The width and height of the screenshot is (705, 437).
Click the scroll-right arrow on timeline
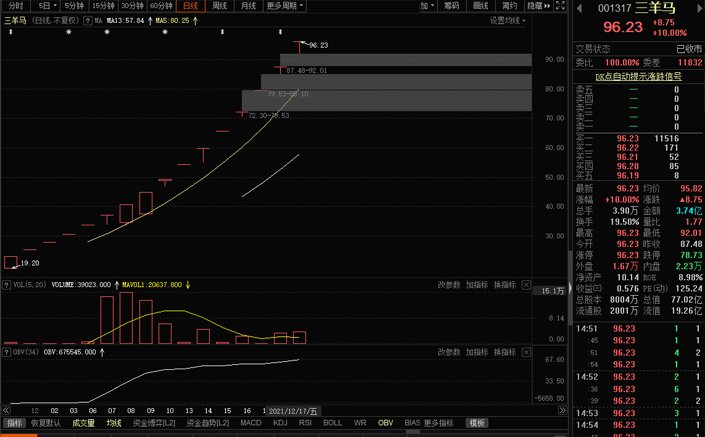(563, 411)
